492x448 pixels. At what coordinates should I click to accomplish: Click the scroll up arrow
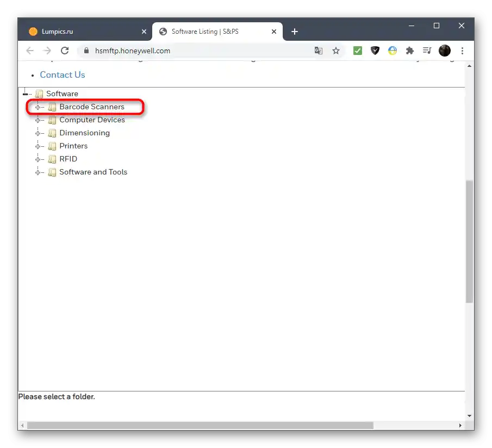coord(469,66)
